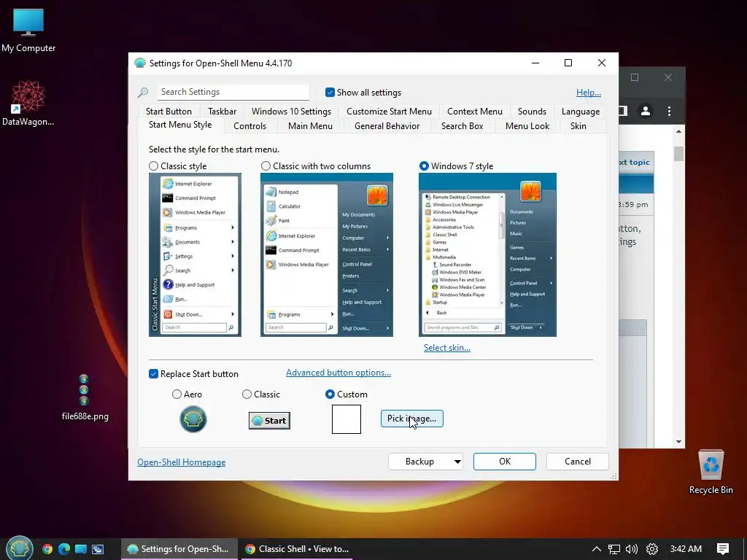
Task: Click the 3:42 AM taskbar clock
Action: (x=686, y=549)
